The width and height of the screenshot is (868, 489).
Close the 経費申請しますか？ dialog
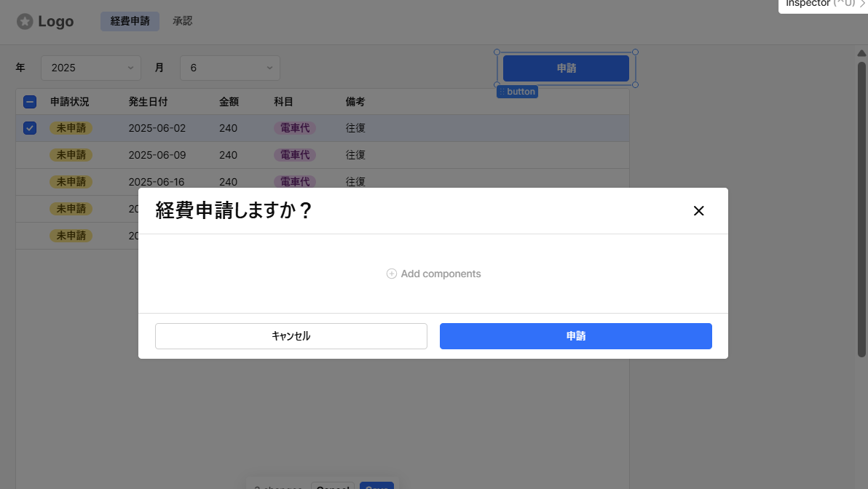pyautogui.click(x=698, y=211)
